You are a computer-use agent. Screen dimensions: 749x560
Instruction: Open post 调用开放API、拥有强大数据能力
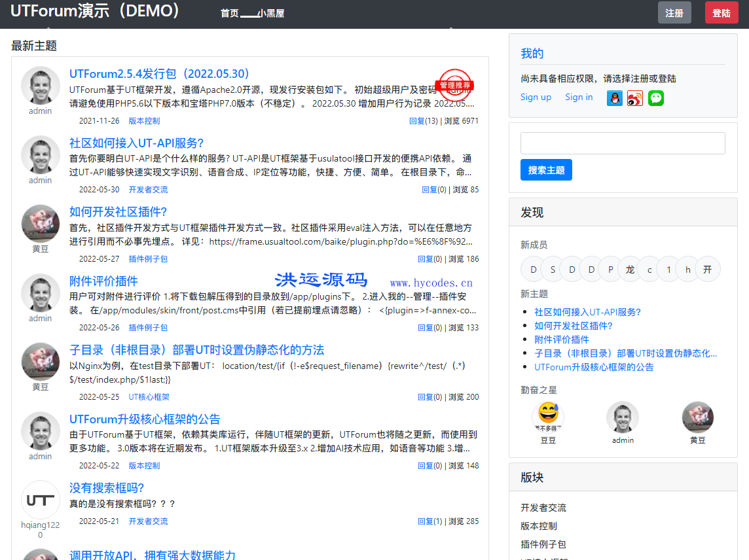[153, 555]
